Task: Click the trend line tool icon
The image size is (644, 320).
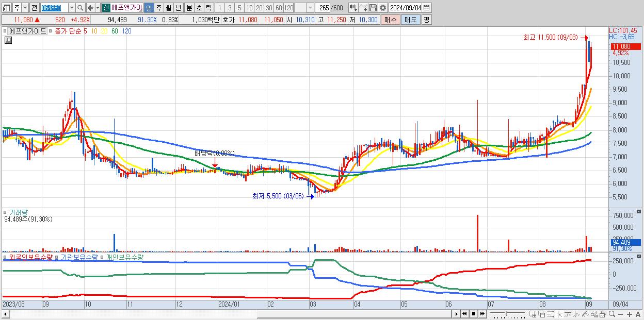Action: [585, 314]
